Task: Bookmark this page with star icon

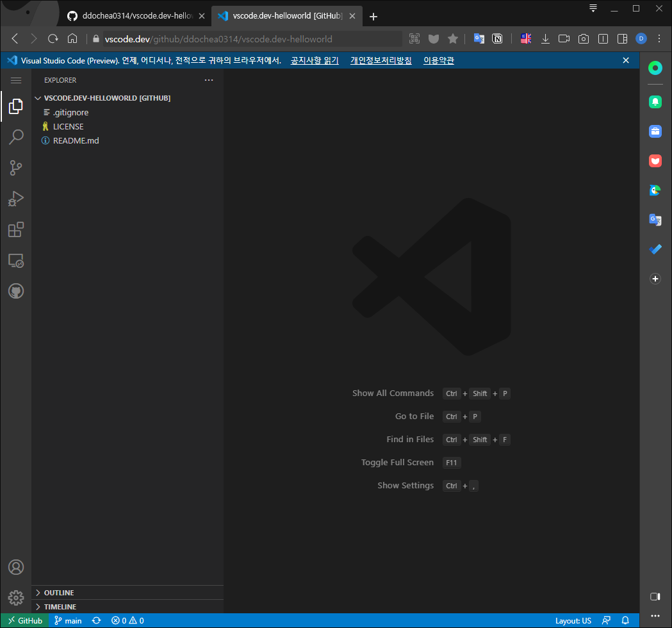Action: pyautogui.click(x=453, y=39)
